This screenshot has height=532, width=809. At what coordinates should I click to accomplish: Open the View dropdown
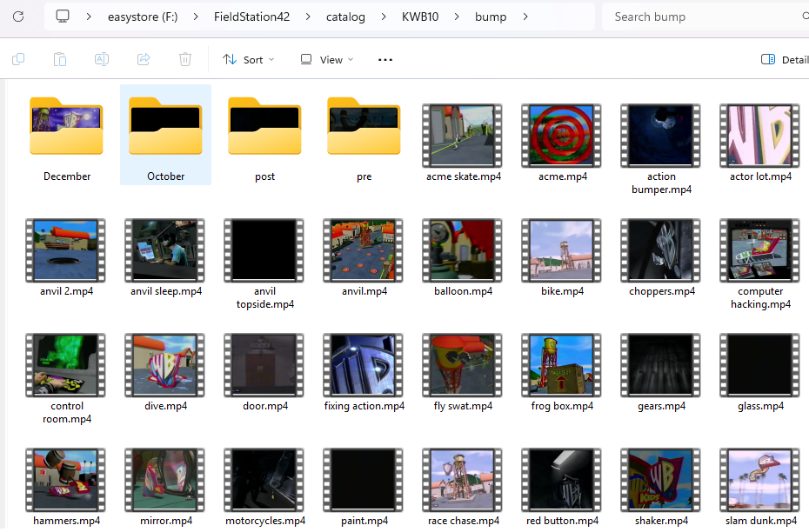[327, 60]
